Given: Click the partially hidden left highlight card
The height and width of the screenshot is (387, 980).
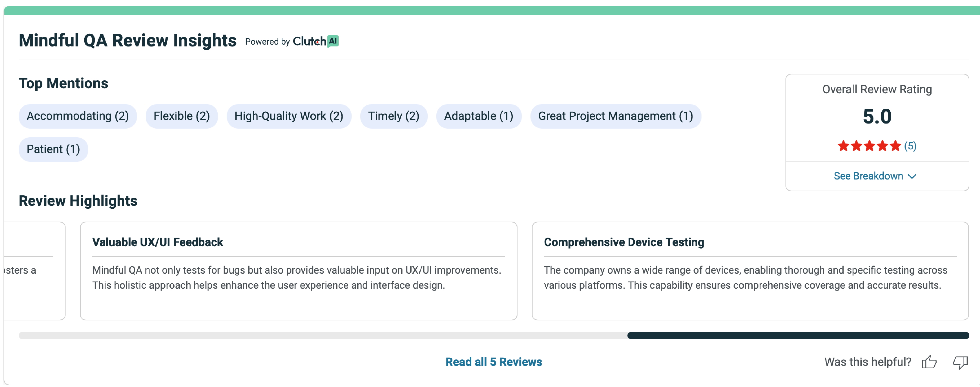Looking at the screenshot, I should tap(34, 271).
